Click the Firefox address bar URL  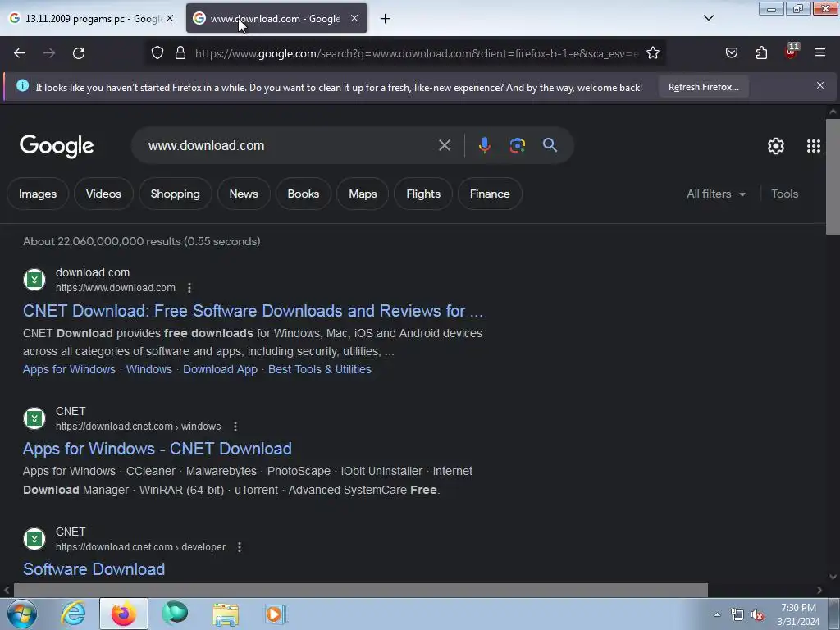(417, 53)
